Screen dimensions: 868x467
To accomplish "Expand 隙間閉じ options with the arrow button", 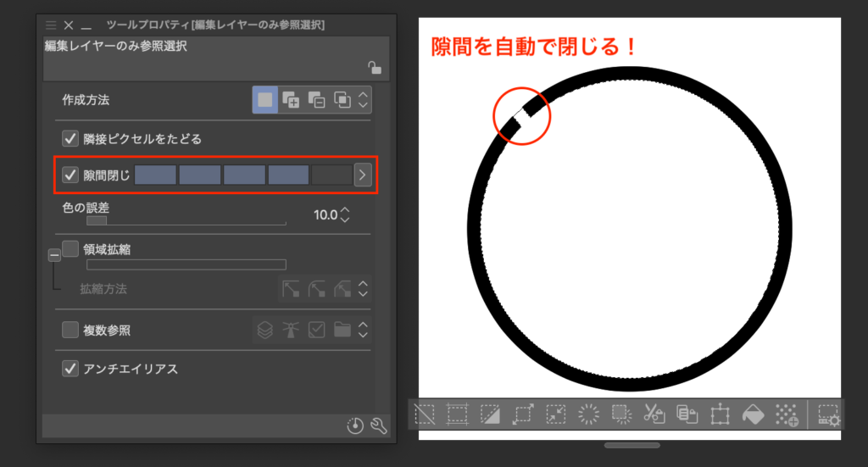I will [363, 175].
